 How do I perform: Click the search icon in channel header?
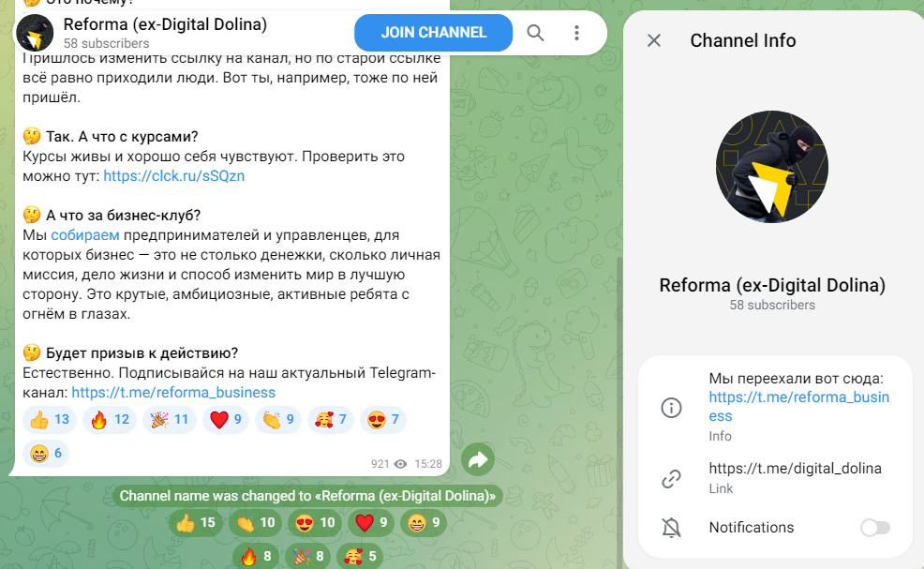tap(535, 33)
